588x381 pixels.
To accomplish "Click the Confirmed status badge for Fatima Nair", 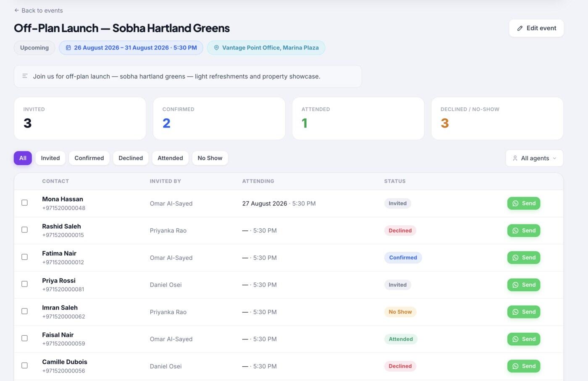I will (403, 258).
